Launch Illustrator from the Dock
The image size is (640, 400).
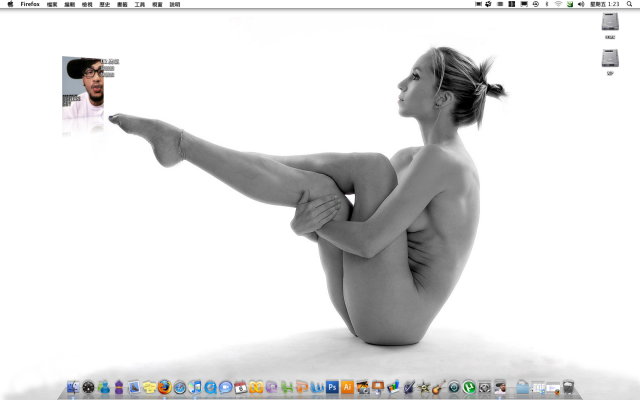[347, 387]
